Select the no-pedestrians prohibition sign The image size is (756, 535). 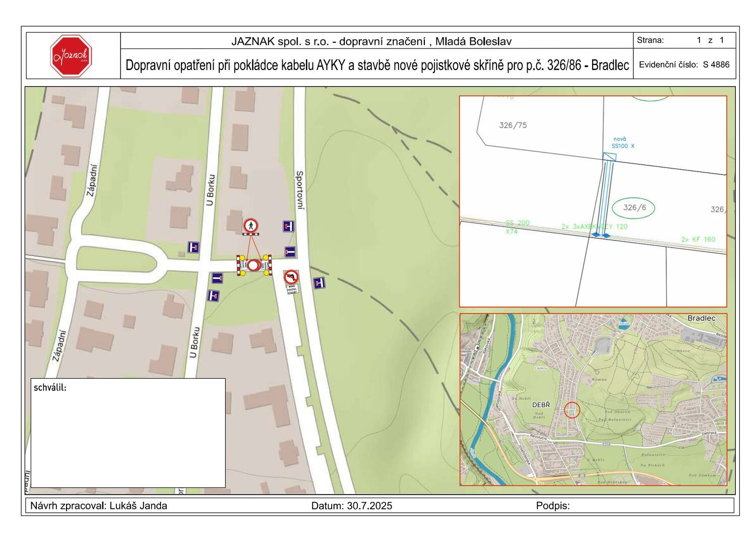point(250,225)
